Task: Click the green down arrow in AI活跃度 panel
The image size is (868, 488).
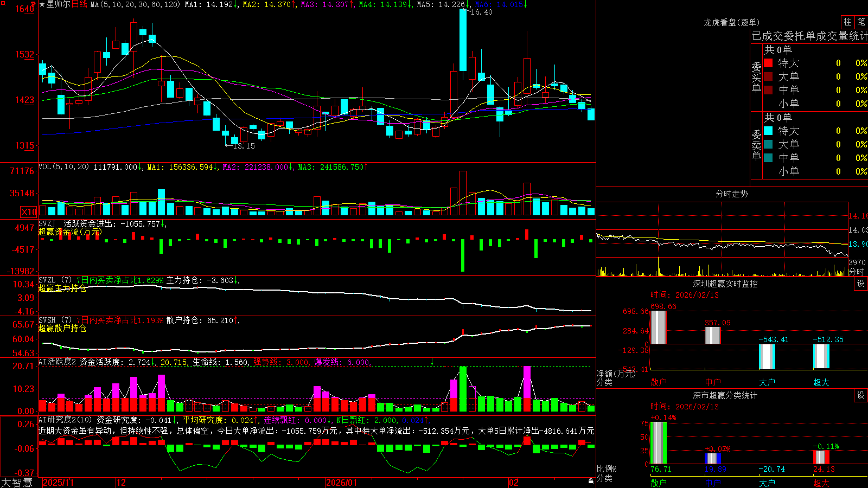Action: pos(432,362)
